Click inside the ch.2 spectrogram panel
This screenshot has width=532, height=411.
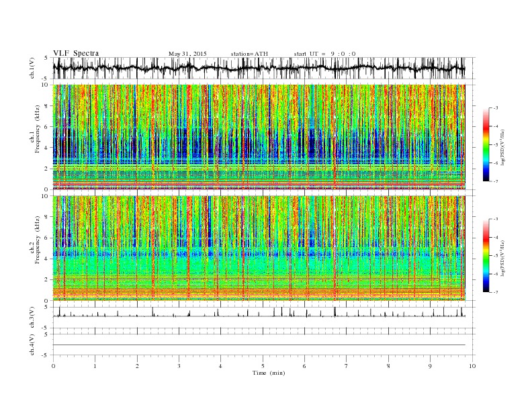(x=259, y=248)
